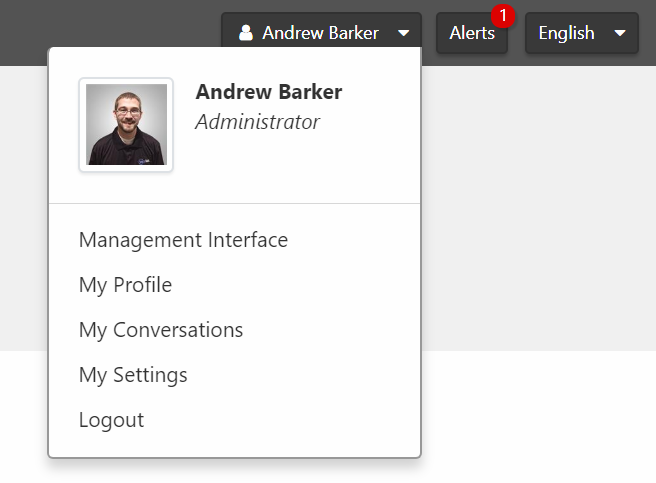Click the italic Administrator role text
Image resolution: width=656 pixels, height=483 pixels.
[x=257, y=122]
